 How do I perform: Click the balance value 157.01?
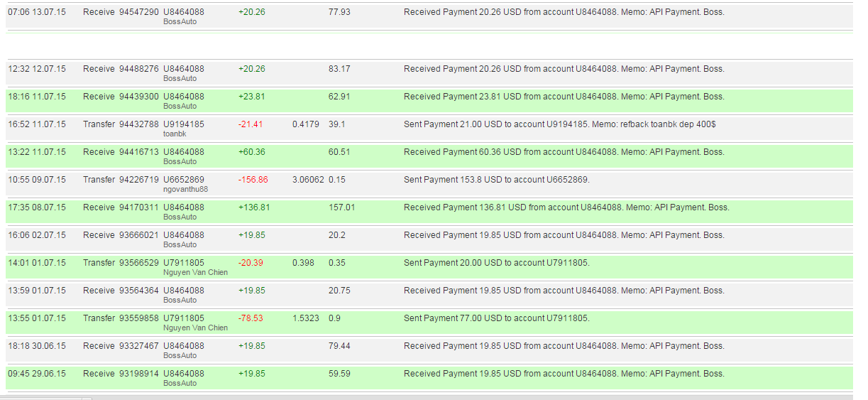[x=341, y=207]
